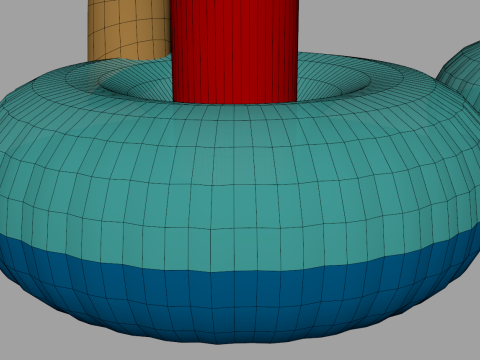Select the tan cylinder behind the red one
Viewport: 480px width, 360px height.
pyautogui.click(x=129, y=29)
